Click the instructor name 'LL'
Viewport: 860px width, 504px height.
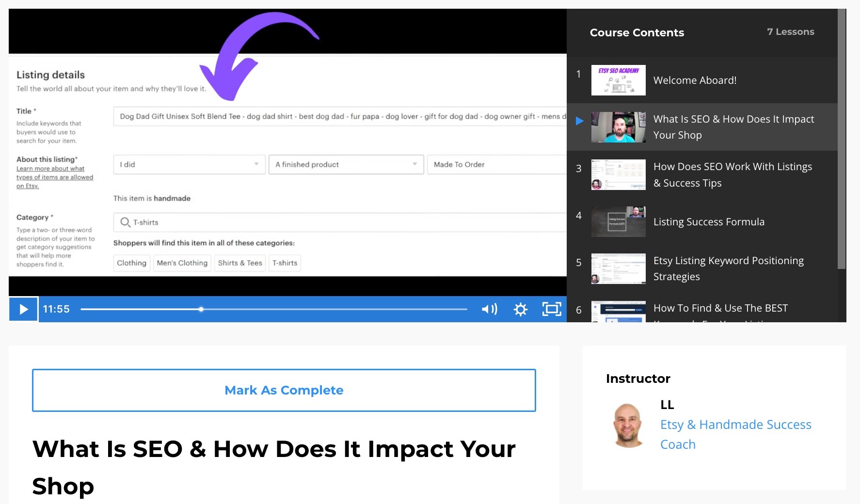667,405
